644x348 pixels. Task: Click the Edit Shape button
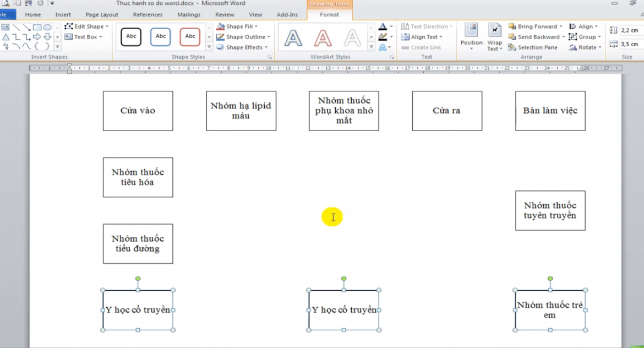87,26
